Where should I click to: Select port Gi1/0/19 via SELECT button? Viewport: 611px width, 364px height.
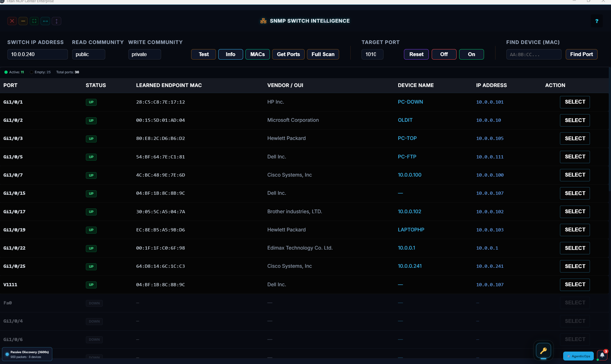click(575, 229)
